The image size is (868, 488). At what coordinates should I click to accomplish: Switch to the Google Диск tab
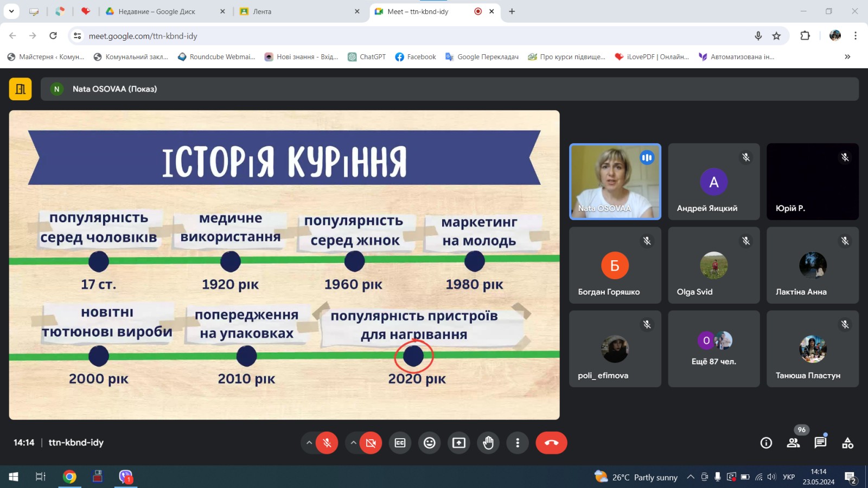[157, 11]
